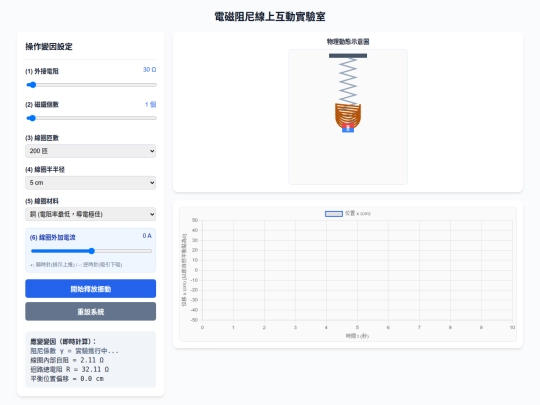Click the ceiling support bar in diagram
This screenshot has height=405, width=540.
click(x=348, y=55)
